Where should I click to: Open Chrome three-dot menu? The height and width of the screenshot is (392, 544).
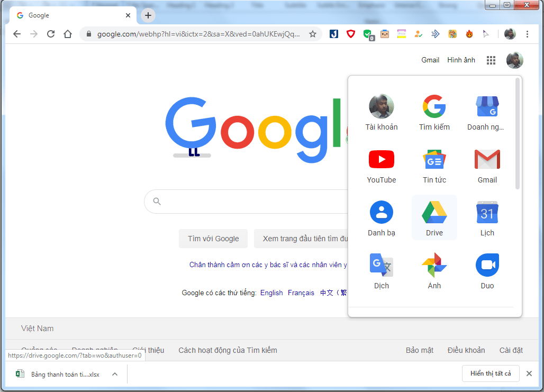click(527, 34)
